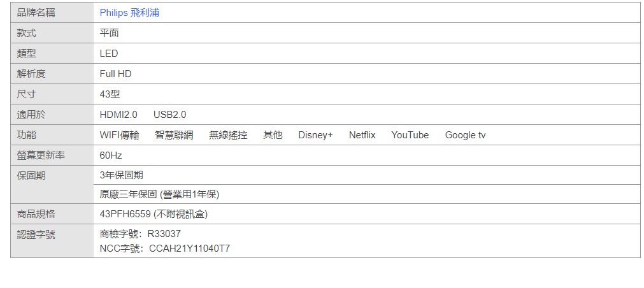Click the 品牌名稱 label cell
The image size is (644, 288).
[52, 13]
